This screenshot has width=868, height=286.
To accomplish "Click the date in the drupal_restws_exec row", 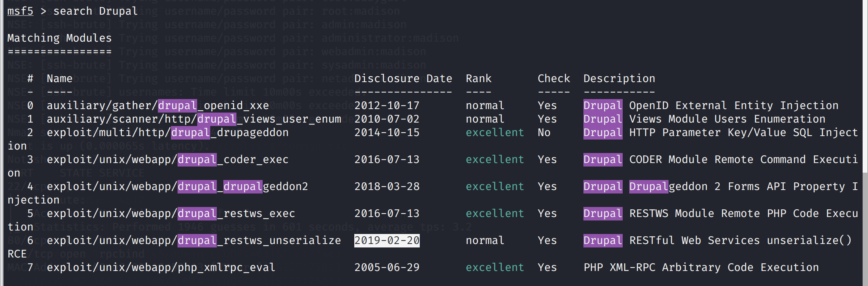I will (x=387, y=214).
